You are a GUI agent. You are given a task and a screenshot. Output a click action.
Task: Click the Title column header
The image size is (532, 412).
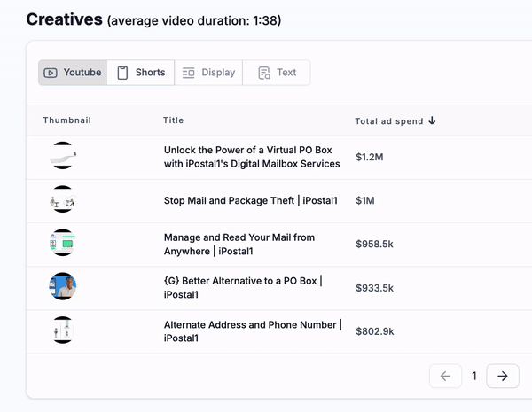[174, 120]
